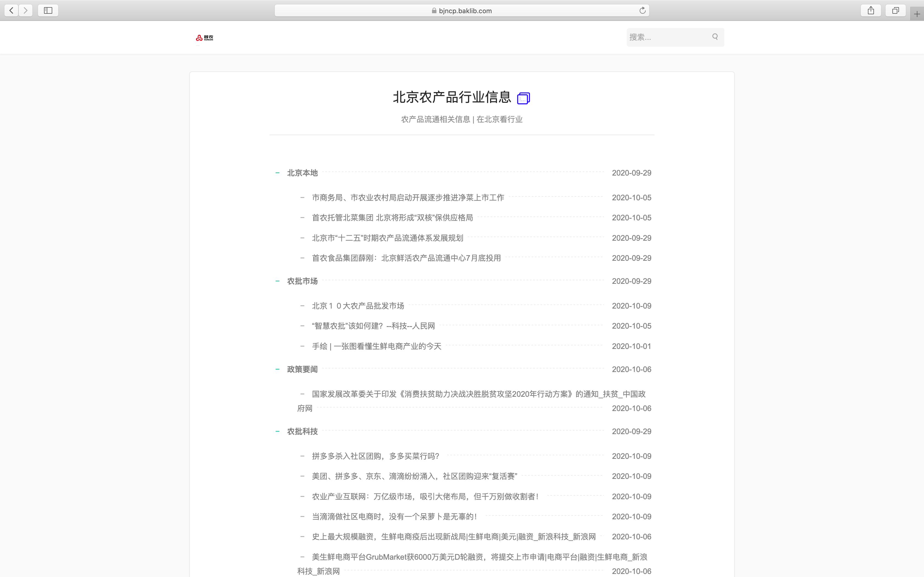Image resolution: width=924 pixels, height=577 pixels.
Task: Show the Safari sidebar
Action: (48, 10)
